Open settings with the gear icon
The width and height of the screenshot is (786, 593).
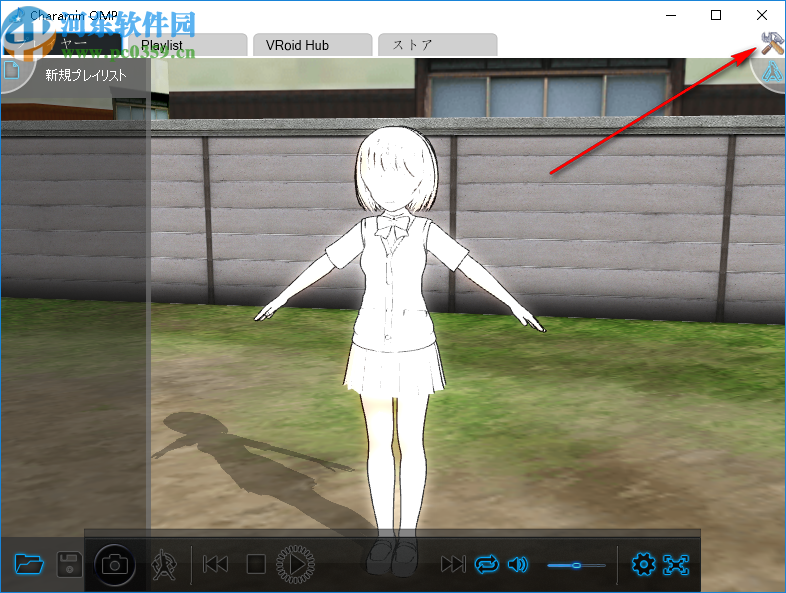[644, 564]
